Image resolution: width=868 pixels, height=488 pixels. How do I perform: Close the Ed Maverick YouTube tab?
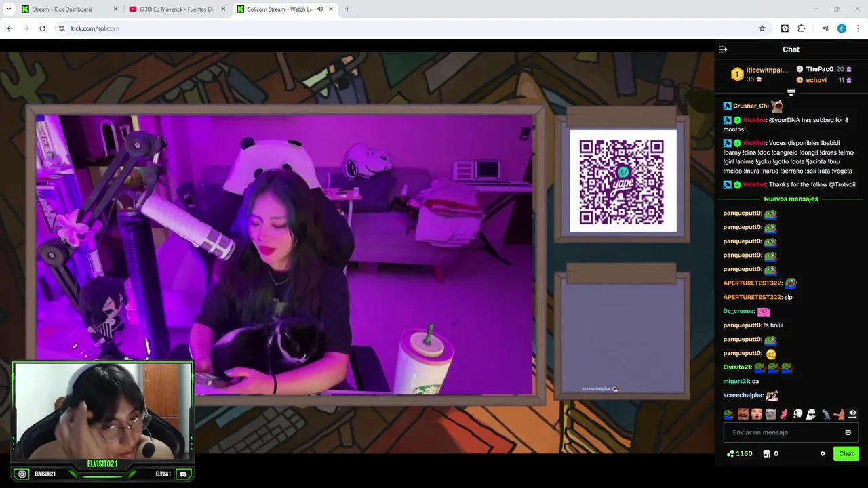click(x=223, y=9)
